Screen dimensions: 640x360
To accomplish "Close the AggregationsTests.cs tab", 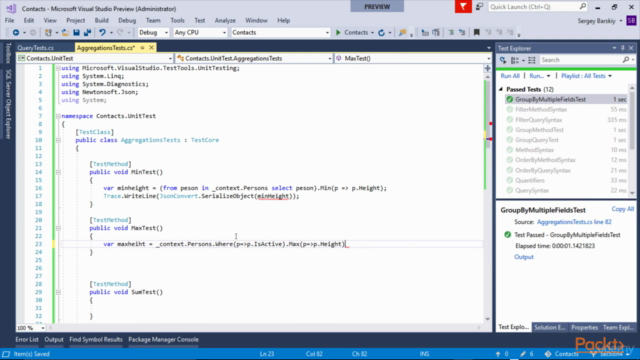I will tap(151, 48).
